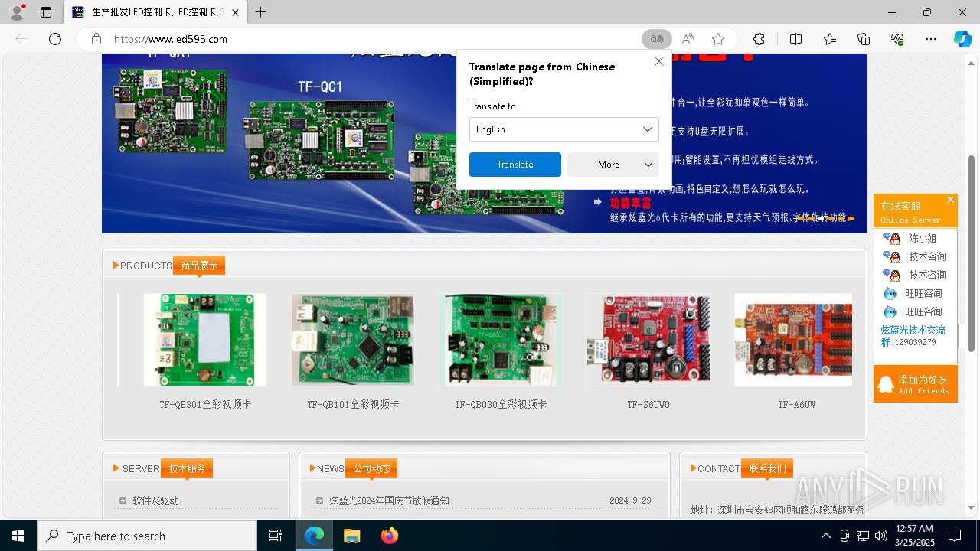Click the Translate button
The image size is (980, 551).
[514, 165]
